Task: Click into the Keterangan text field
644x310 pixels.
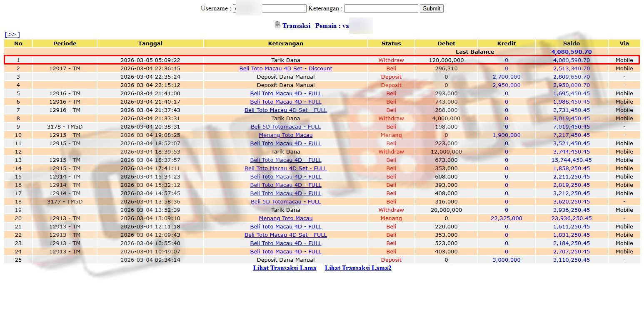Action: [x=381, y=8]
